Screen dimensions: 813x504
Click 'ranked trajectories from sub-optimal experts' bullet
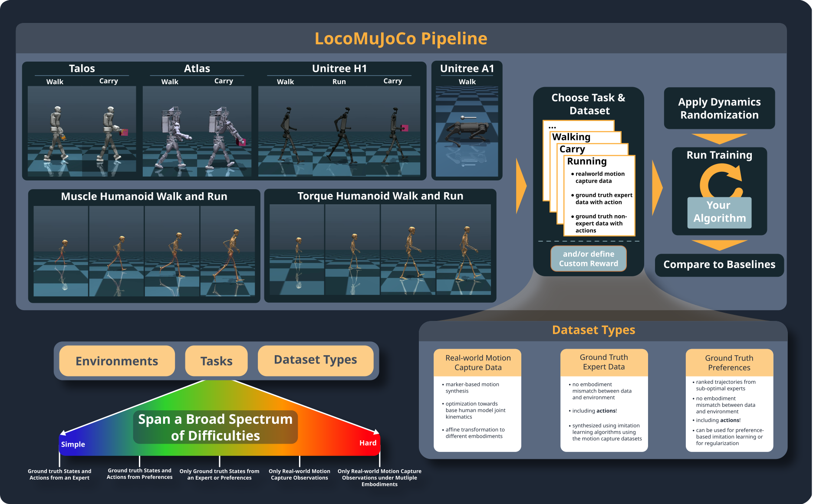[725, 385]
